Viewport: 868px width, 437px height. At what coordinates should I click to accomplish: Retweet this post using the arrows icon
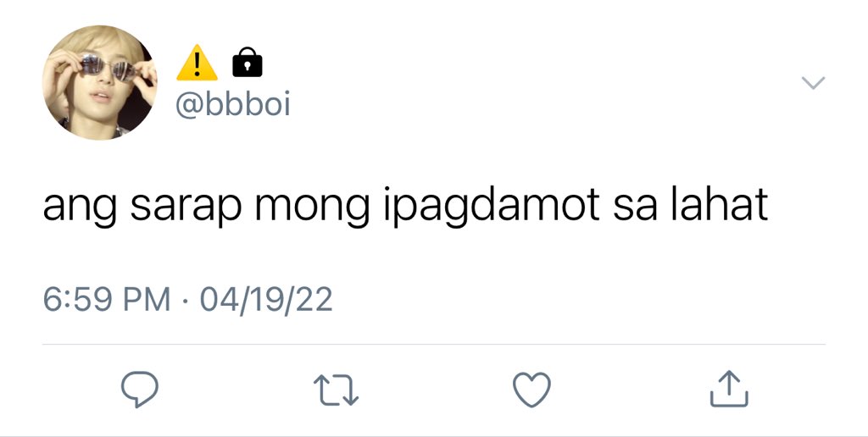336,390
